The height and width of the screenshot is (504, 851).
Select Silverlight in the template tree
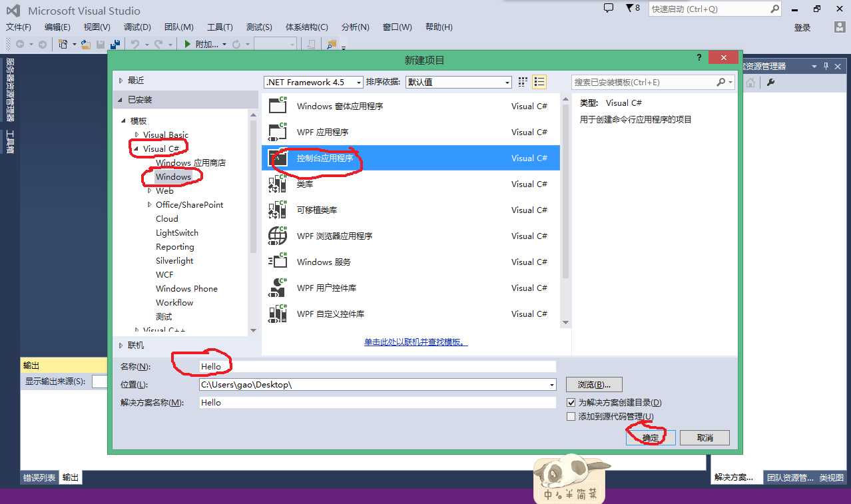click(x=174, y=260)
